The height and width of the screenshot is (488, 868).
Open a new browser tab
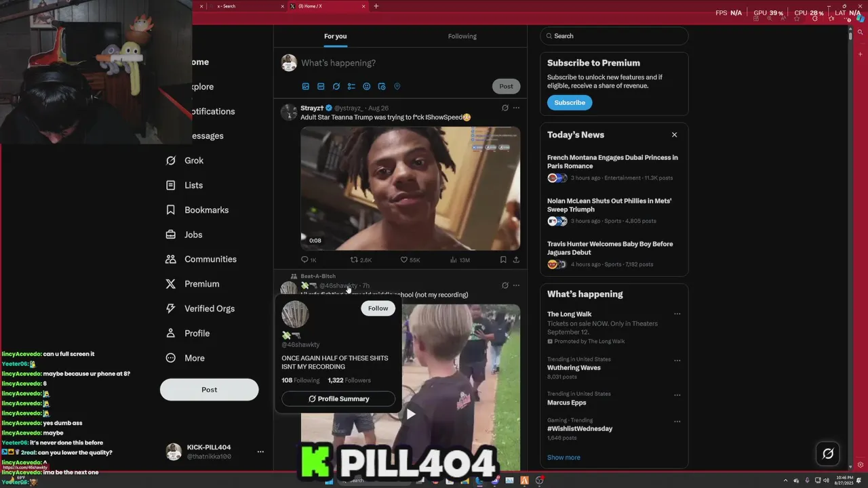pos(376,6)
